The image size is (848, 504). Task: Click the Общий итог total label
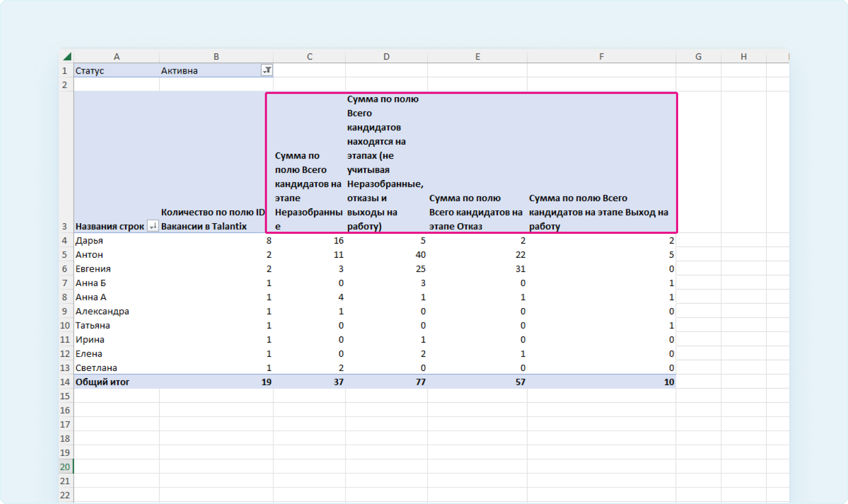116,382
